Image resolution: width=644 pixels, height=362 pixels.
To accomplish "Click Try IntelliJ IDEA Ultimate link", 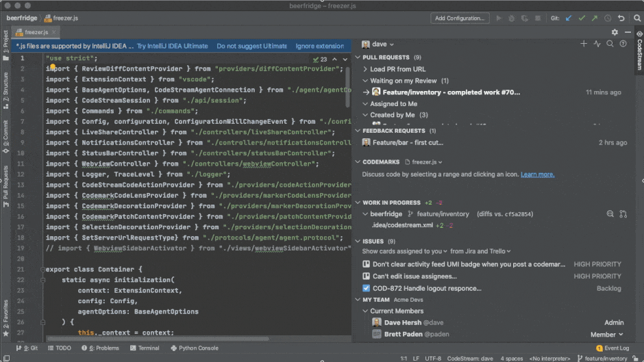I will (173, 46).
